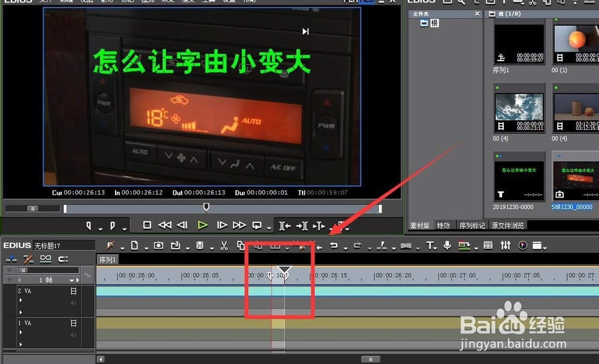This screenshot has height=364, width=599.
Task: Click the create title T icon
Action: click(429, 245)
